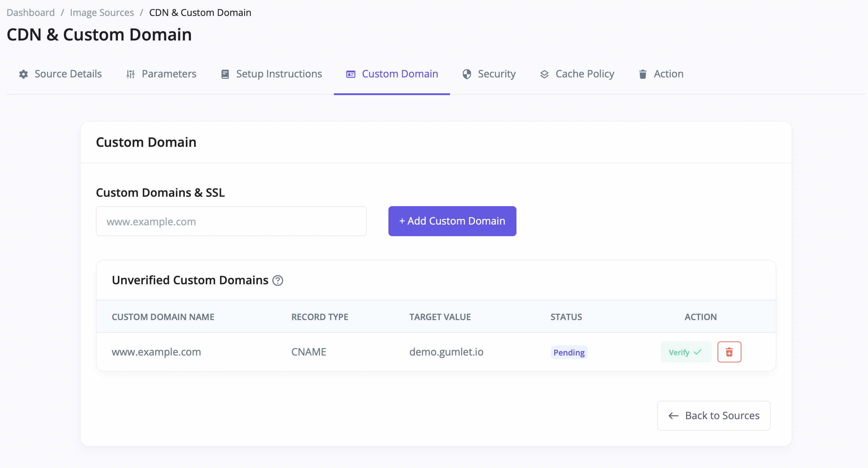Click the document icon beside Setup Instructions
The width and height of the screenshot is (868, 468).
[225, 74]
